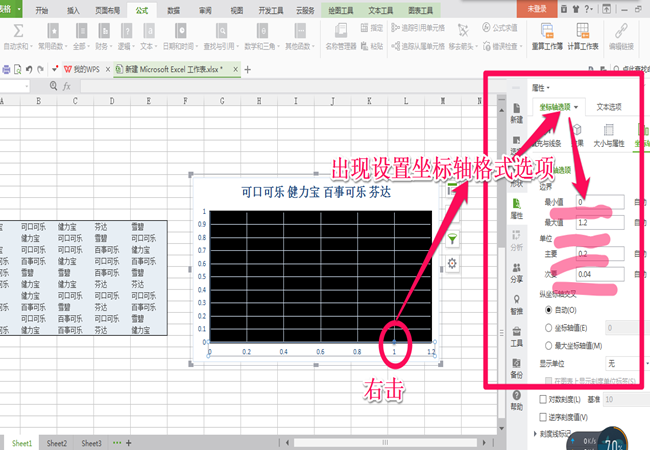The image size is (650, 450).
Task: Click the print icon in quick toolbar
Action: [x=6, y=70]
